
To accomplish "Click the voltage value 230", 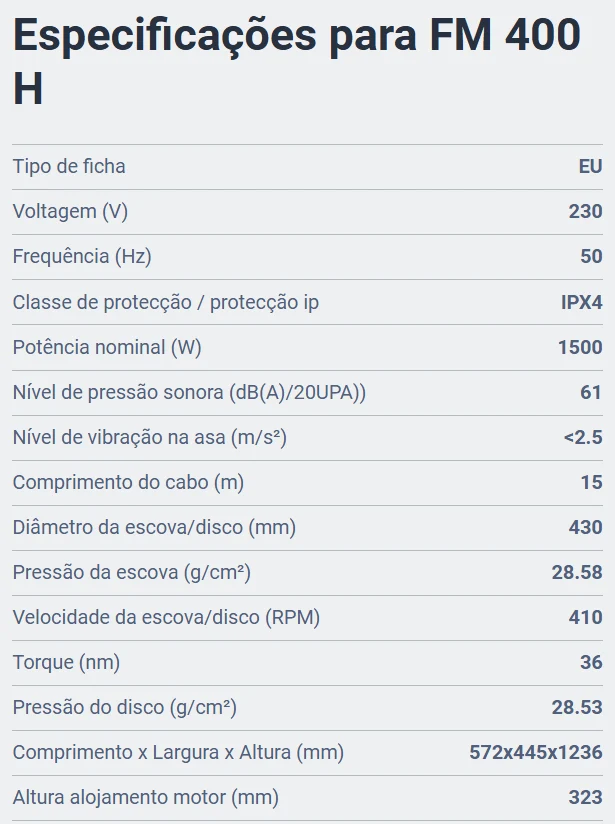I will click(585, 211).
